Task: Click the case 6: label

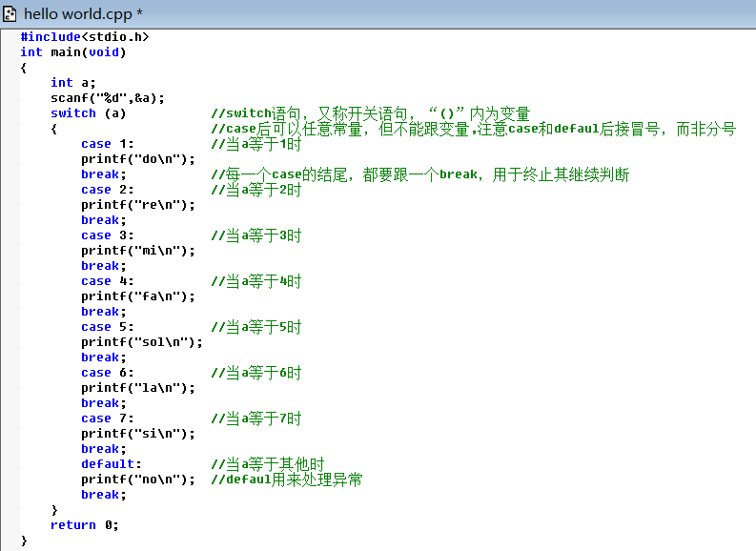Action: (108, 373)
